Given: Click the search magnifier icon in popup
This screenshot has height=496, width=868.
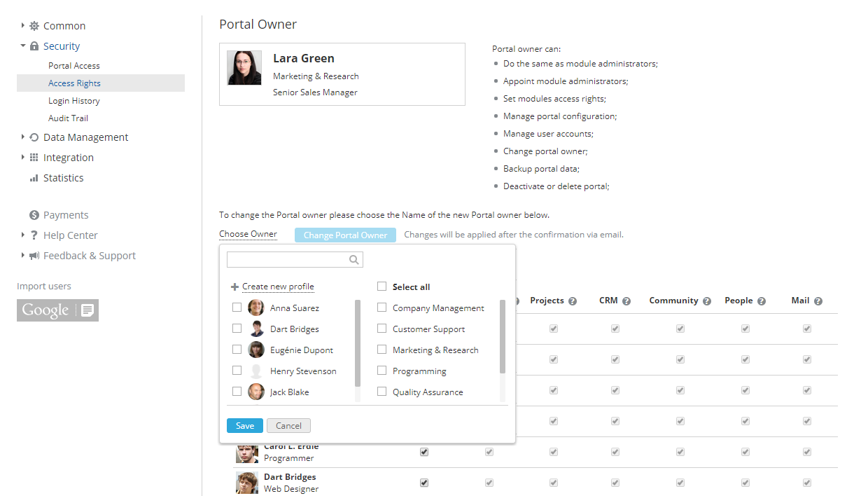Looking at the screenshot, I should coord(355,260).
